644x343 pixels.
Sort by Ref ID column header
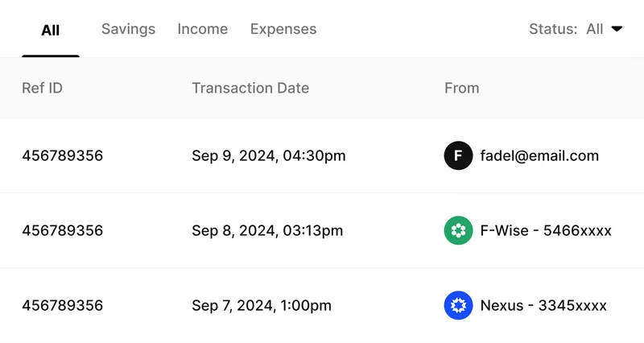[42, 88]
